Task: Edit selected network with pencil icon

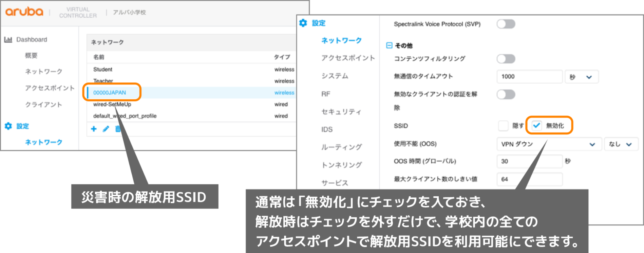Action: (x=106, y=129)
